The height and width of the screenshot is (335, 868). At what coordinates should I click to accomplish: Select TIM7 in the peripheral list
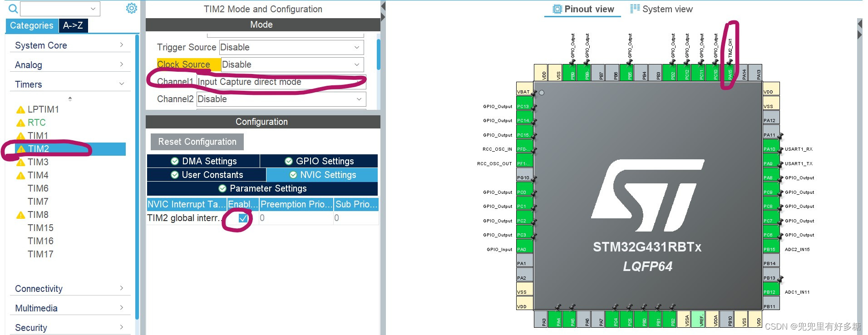[x=38, y=202]
